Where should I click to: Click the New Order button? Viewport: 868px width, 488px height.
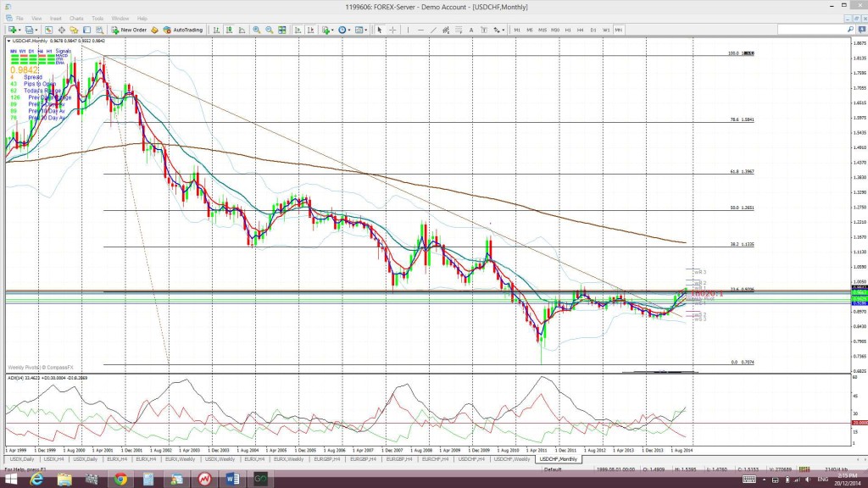point(129,30)
